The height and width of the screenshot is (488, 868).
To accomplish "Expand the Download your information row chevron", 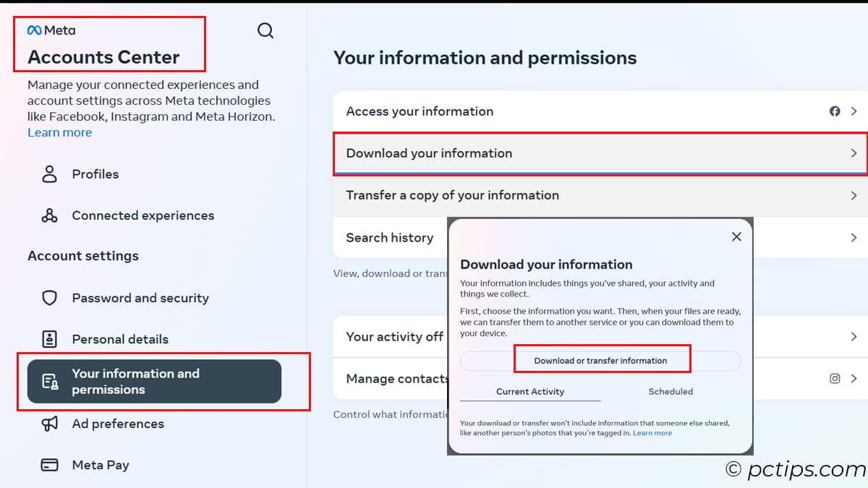I will pyautogui.click(x=854, y=153).
